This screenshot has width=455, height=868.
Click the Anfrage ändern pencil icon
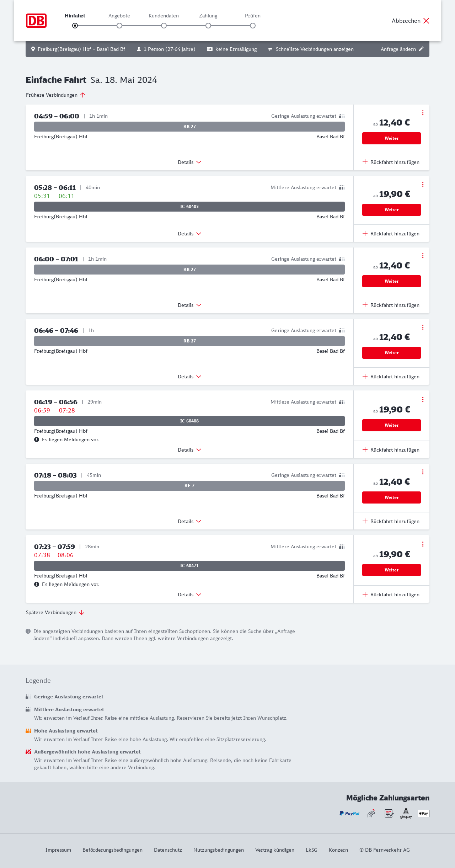click(x=421, y=49)
